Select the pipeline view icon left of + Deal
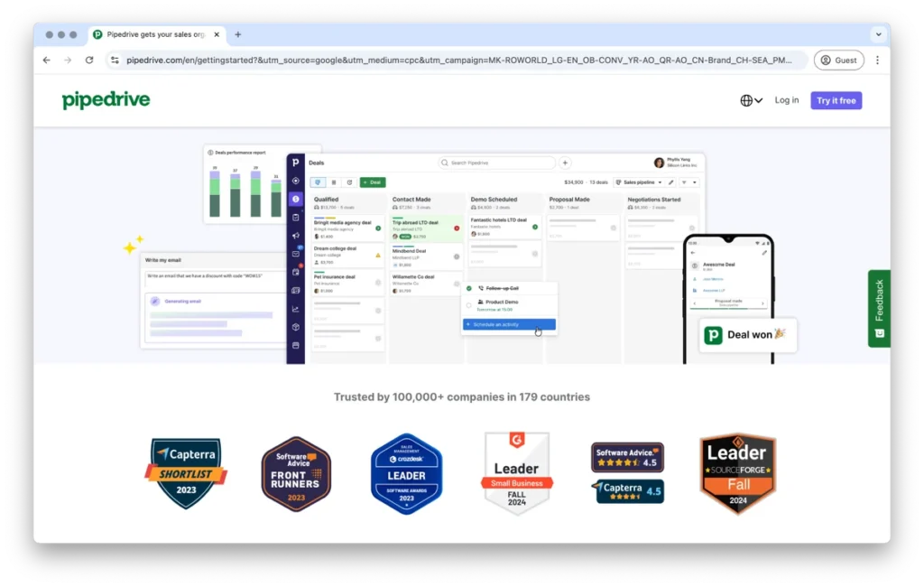This screenshot has height=587, width=924. point(319,182)
